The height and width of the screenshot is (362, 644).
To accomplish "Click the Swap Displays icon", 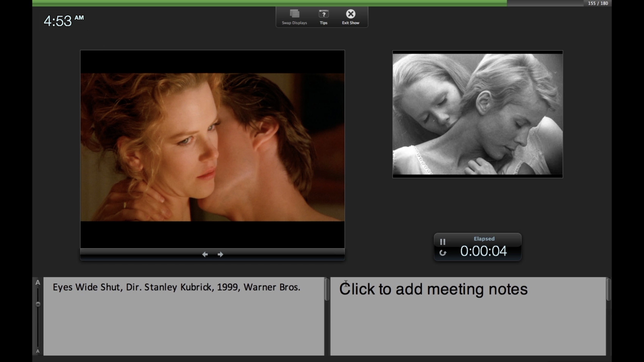I will pyautogui.click(x=294, y=14).
